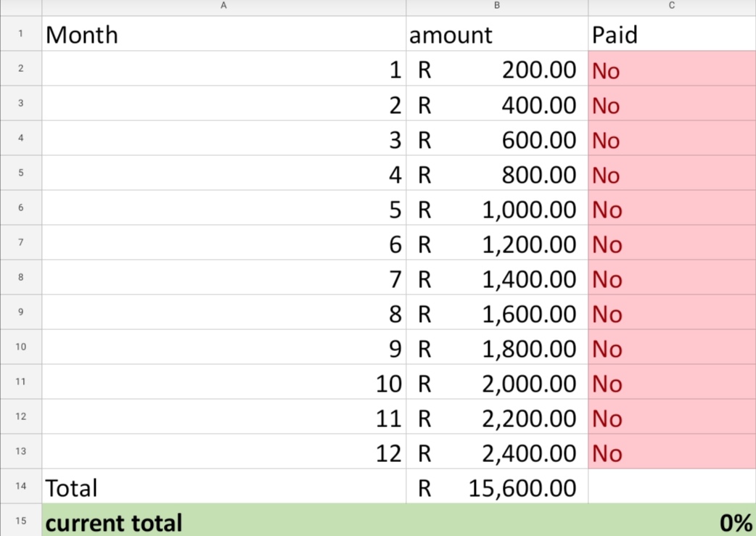Select the empty Paid cell in Total row
756x536 pixels.
(x=672, y=486)
